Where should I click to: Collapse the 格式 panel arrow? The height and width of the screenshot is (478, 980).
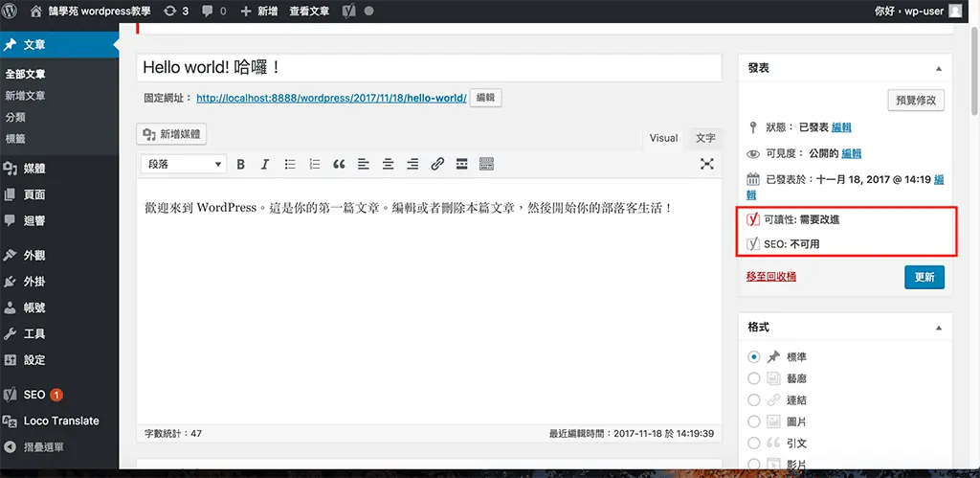[938, 328]
